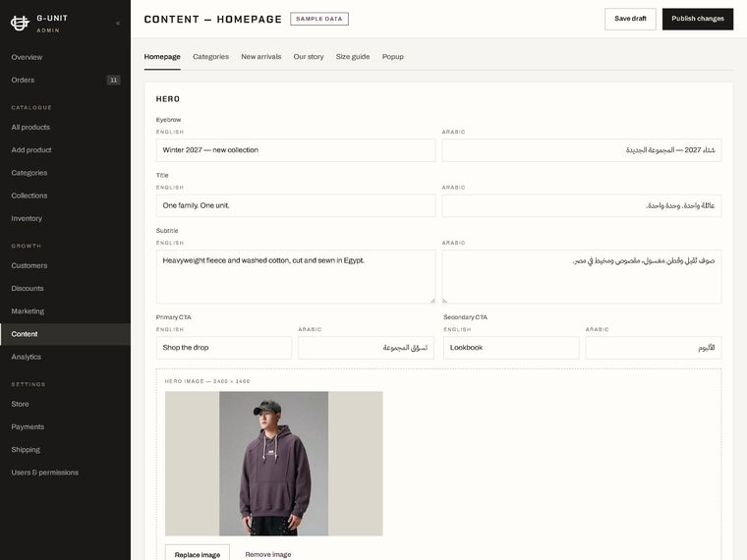Click the Publish changes button

(698, 19)
